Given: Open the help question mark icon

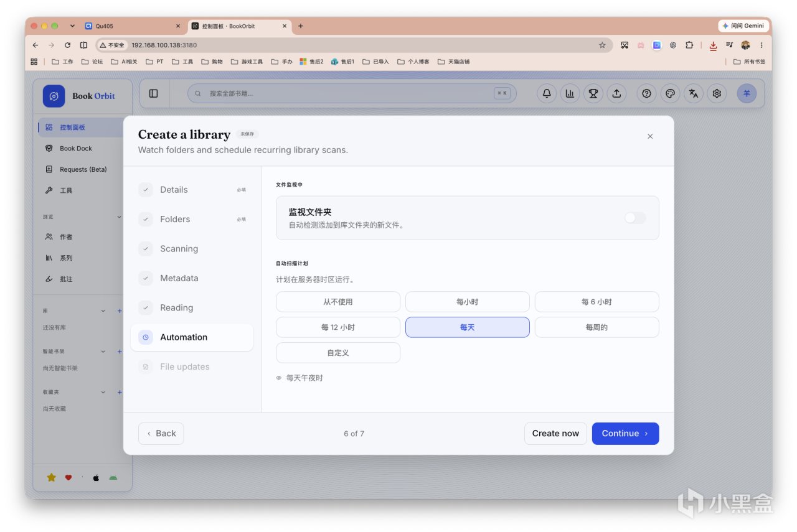Looking at the screenshot, I should pyautogui.click(x=647, y=93).
